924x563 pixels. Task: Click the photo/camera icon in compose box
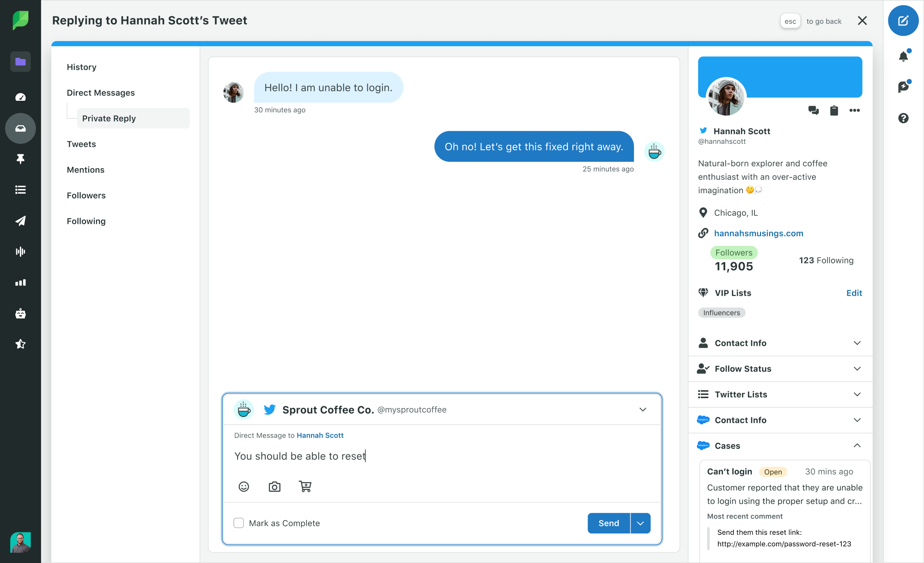pos(274,486)
